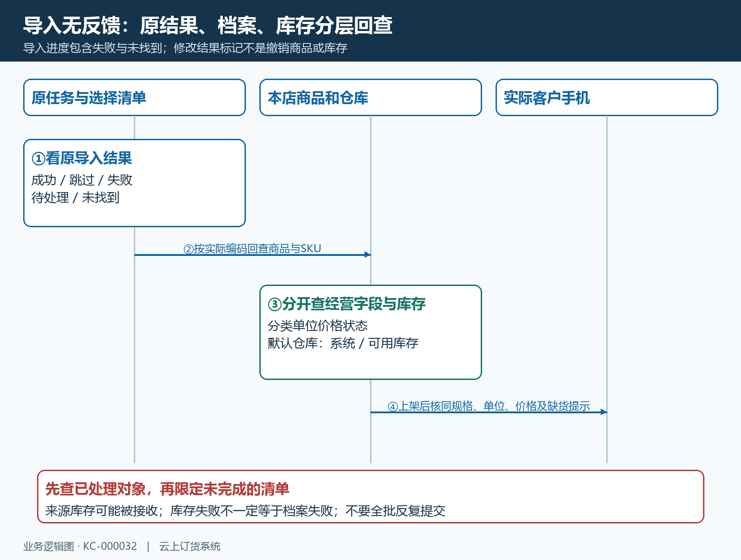Click the line '成功 / 跳过 / 失败'

(82, 180)
